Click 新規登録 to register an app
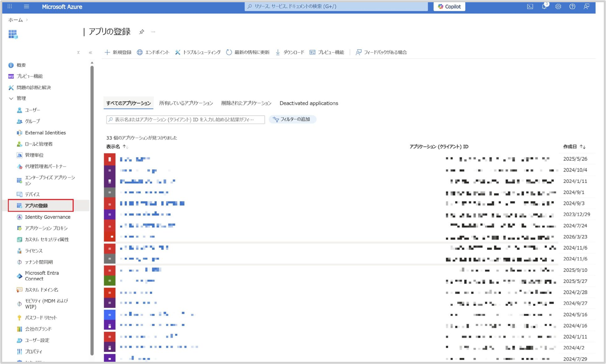The width and height of the screenshot is (606, 364). [x=118, y=52]
